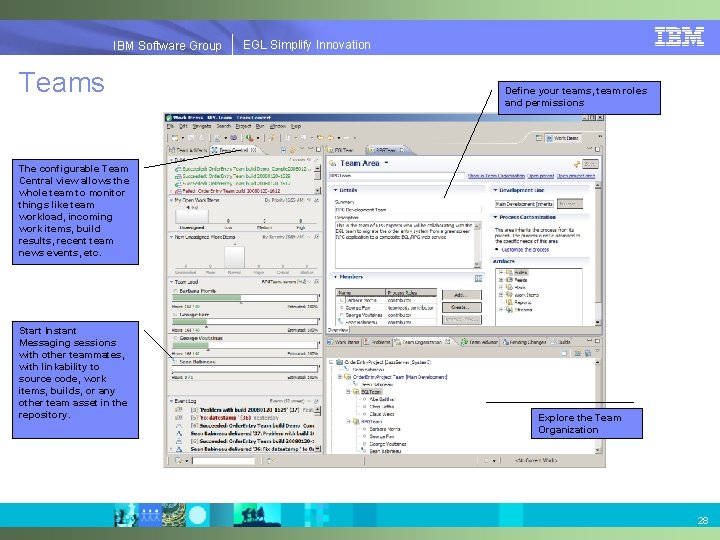This screenshot has height=540, width=720.
Task: Click Barbara Morris workload progress bar
Action: tap(245, 298)
